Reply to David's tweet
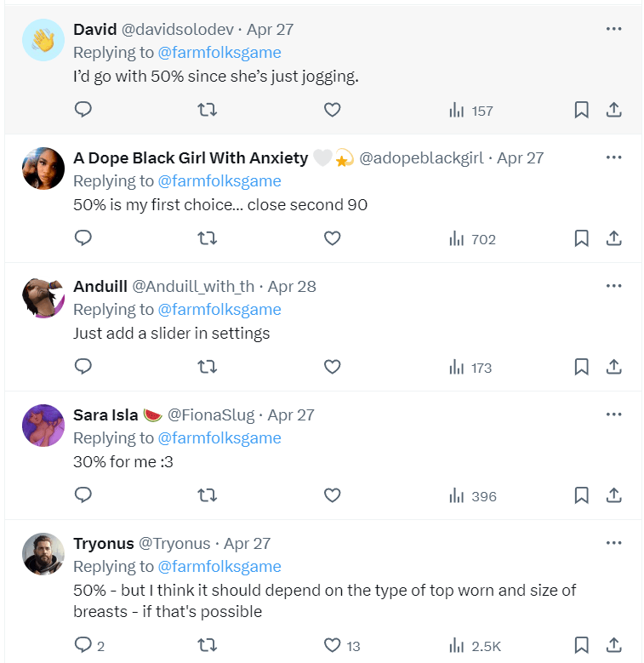 coord(83,110)
